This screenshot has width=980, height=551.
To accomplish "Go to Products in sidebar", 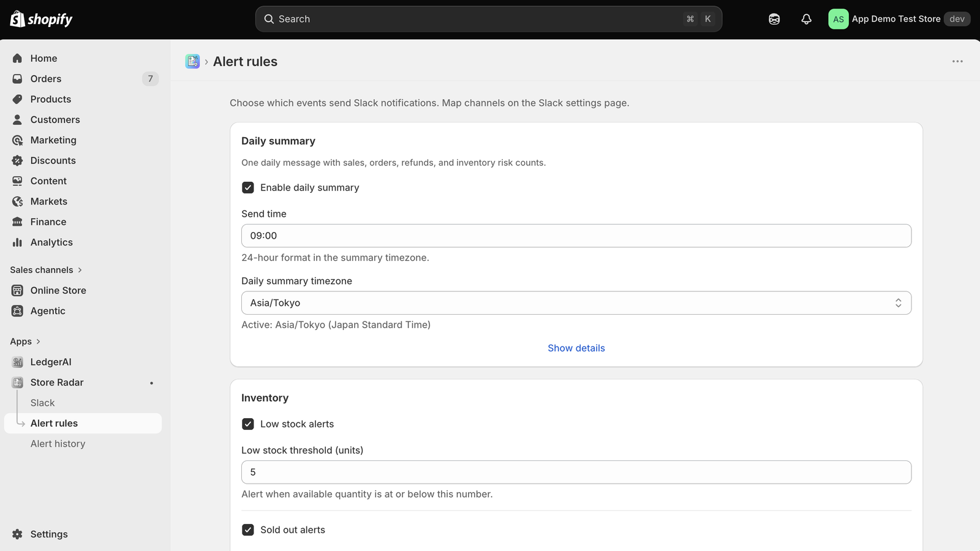I will tap(51, 99).
